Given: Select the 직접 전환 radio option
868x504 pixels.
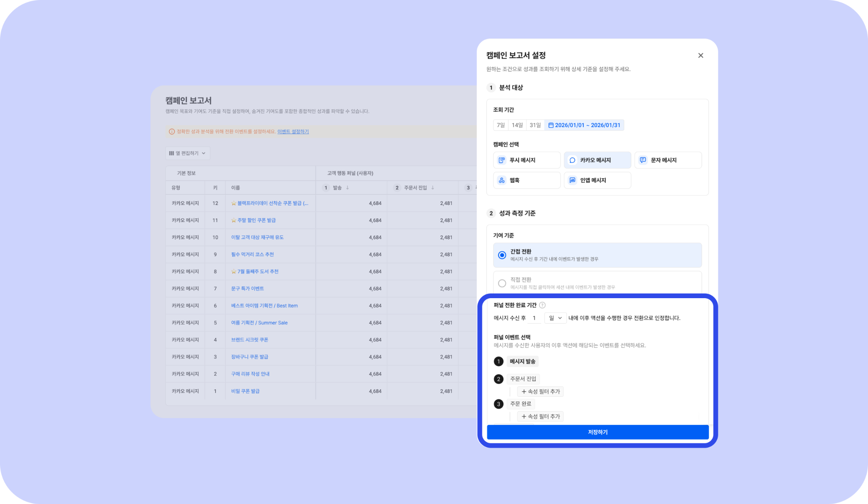Looking at the screenshot, I should point(502,283).
